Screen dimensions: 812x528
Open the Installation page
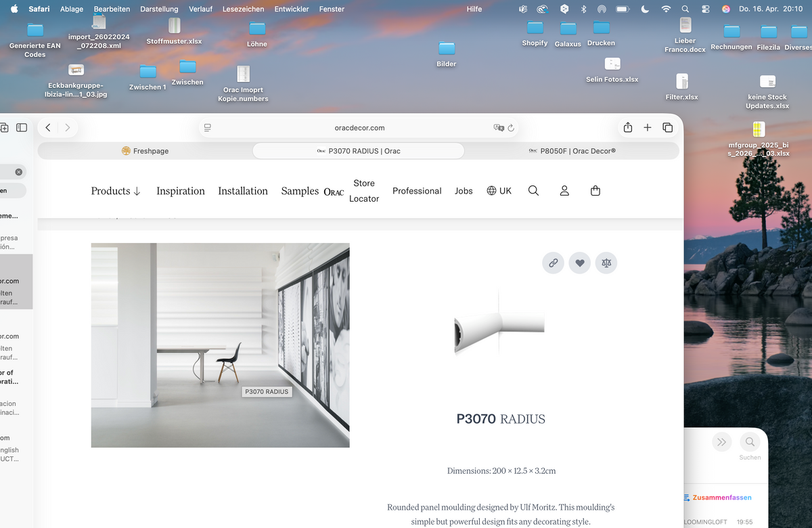243,191
